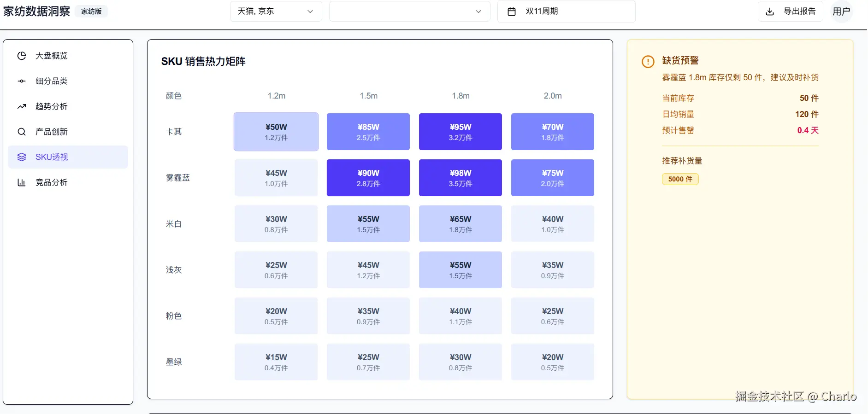The width and height of the screenshot is (868, 414).
Task: Select the 卡其 2.0m cell ¥70W
Action: 553,132
